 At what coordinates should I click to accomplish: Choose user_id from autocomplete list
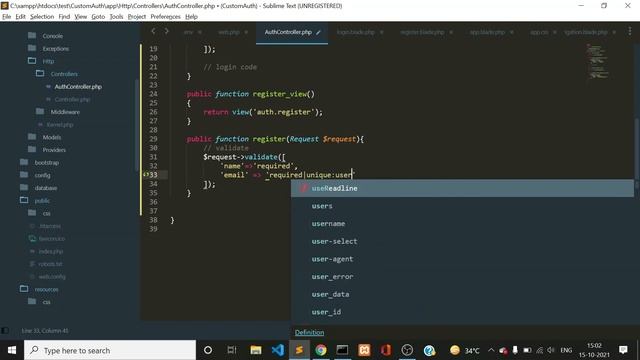(462, 312)
